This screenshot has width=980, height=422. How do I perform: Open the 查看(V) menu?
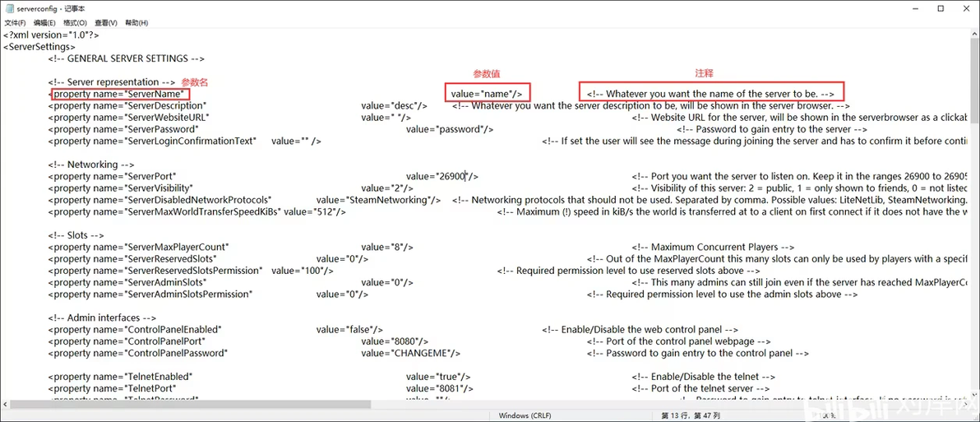[x=105, y=22]
